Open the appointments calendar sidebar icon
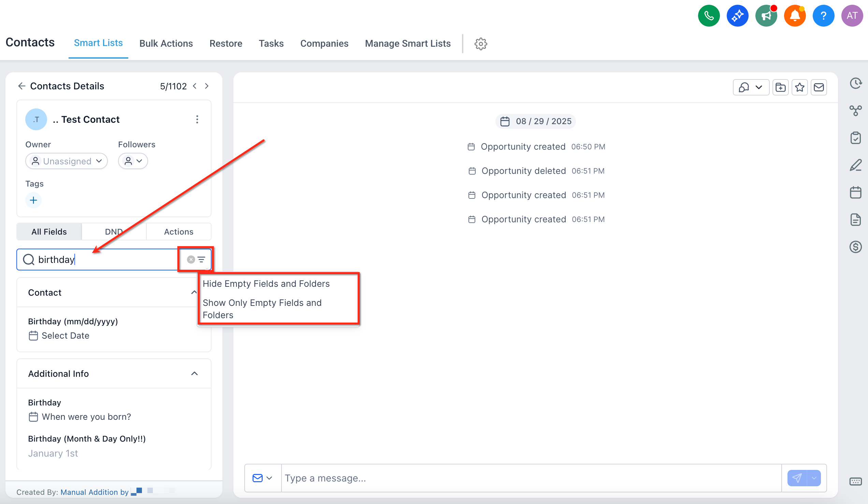Image resolution: width=868 pixels, height=504 pixels. pos(855,192)
